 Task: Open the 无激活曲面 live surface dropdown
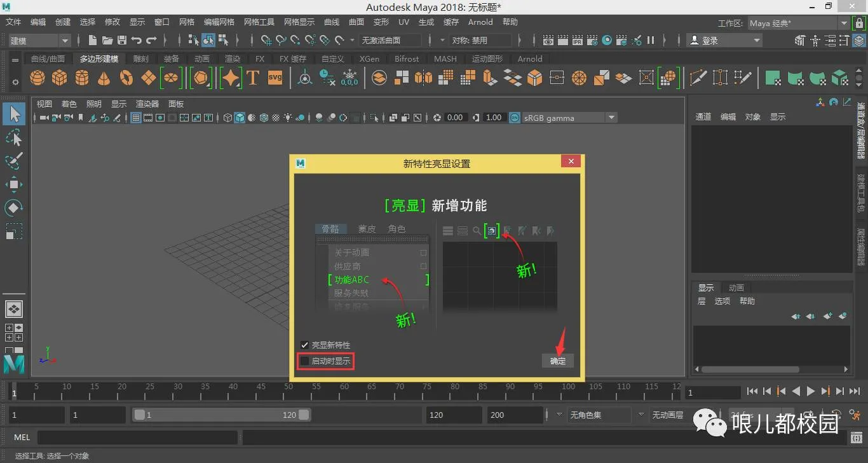[390, 40]
